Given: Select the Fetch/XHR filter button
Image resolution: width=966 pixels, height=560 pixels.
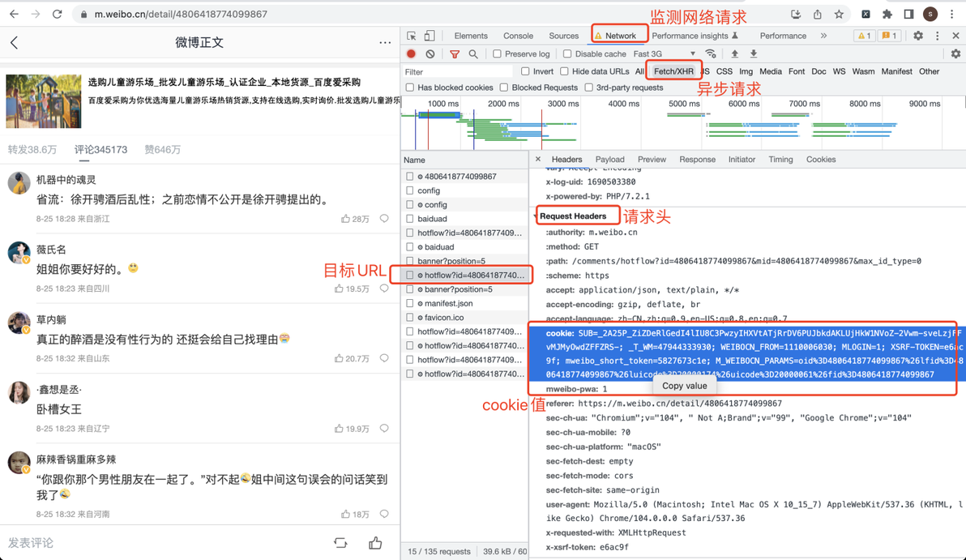Looking at the screenshot, I should pyautogui.click(x=673, y=71).
